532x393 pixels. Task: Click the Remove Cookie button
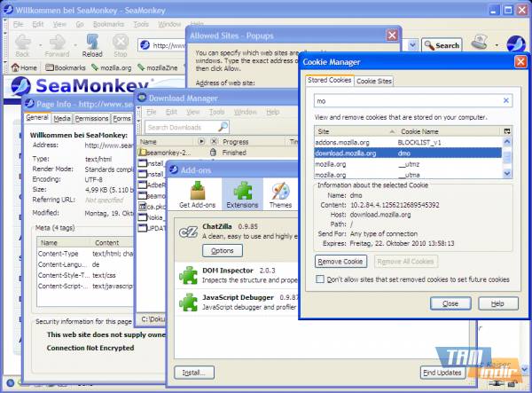coord(340,262)
